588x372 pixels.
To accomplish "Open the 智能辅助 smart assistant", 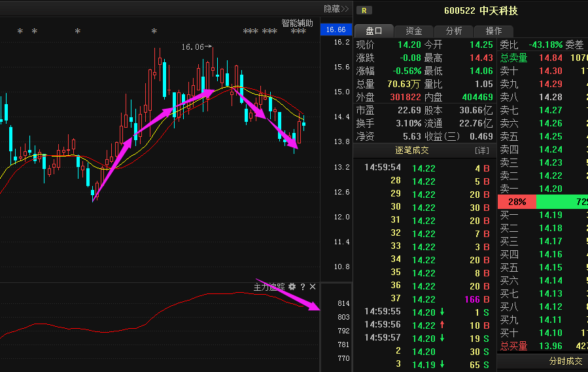I will tap(297, 23).
